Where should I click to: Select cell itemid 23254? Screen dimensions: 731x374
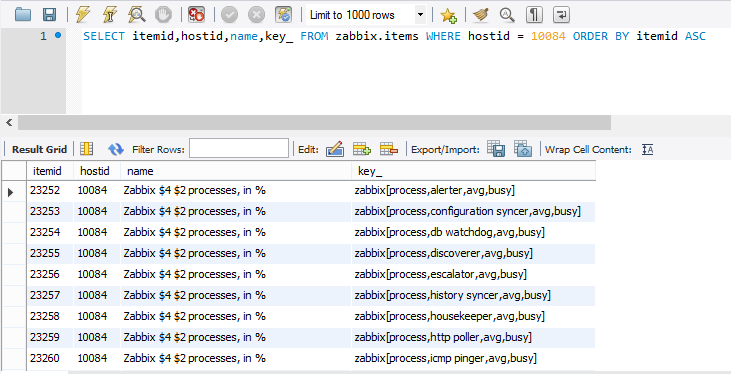pos(50,232)
